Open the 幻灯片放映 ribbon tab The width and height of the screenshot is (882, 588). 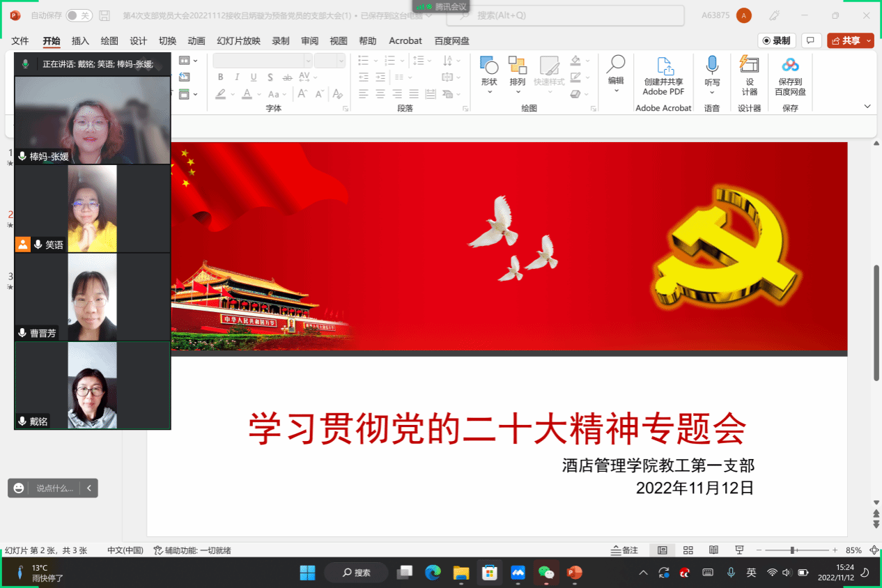click(x=238, y=41)
